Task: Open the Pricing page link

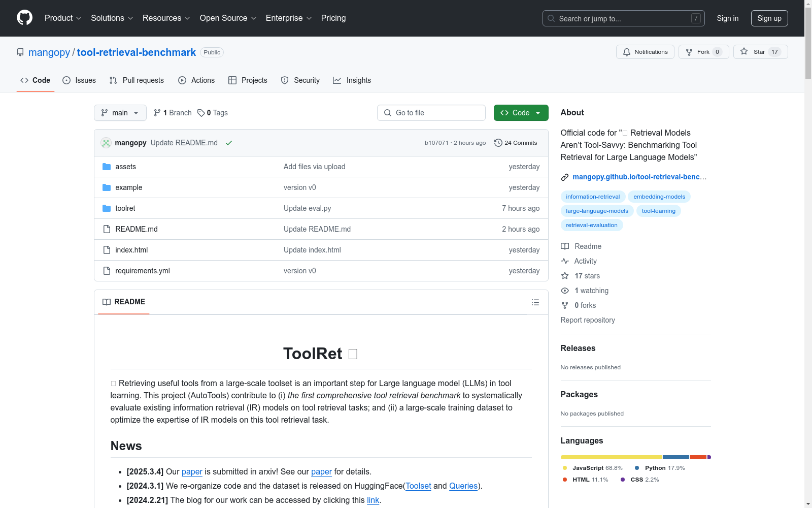Action: 333,18
